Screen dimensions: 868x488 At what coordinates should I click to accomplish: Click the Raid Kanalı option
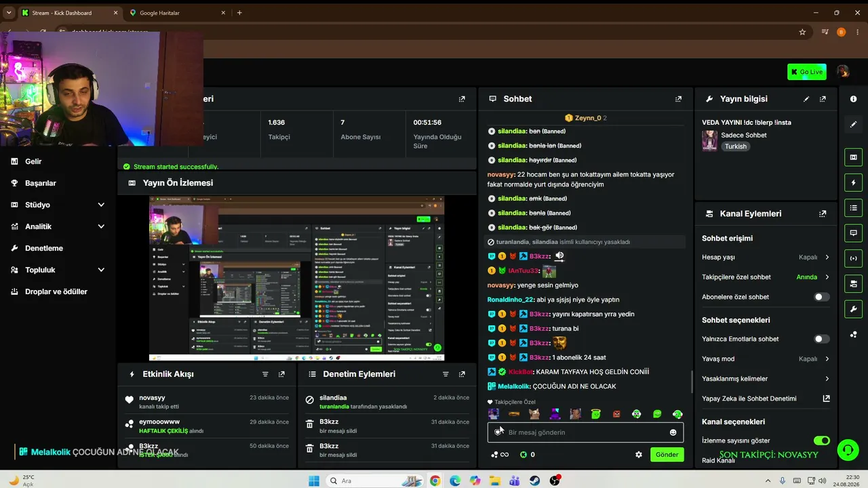point(718,460)
